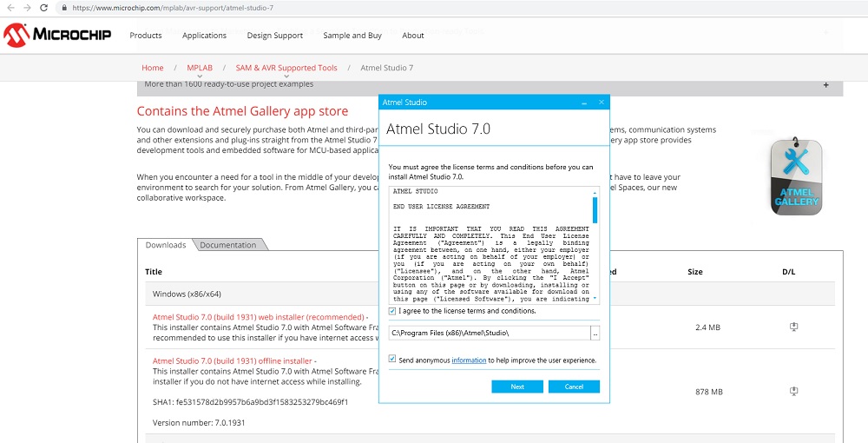Open the Products menu
Screen dimensions: 868x443
pos(146,36)
